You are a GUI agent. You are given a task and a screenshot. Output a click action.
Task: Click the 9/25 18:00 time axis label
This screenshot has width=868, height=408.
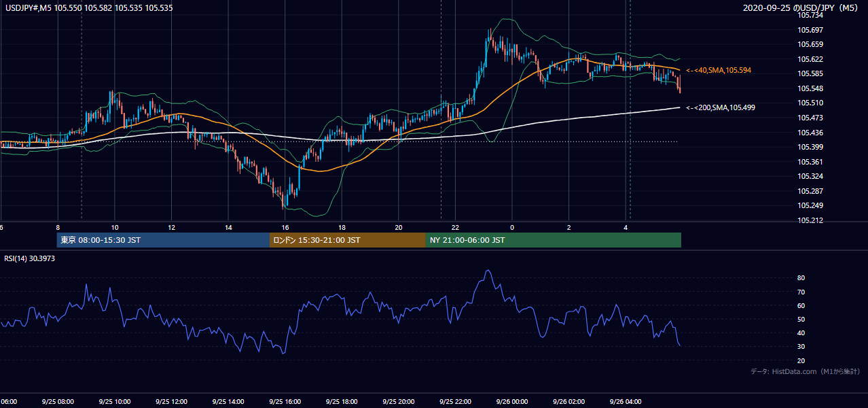342,401
